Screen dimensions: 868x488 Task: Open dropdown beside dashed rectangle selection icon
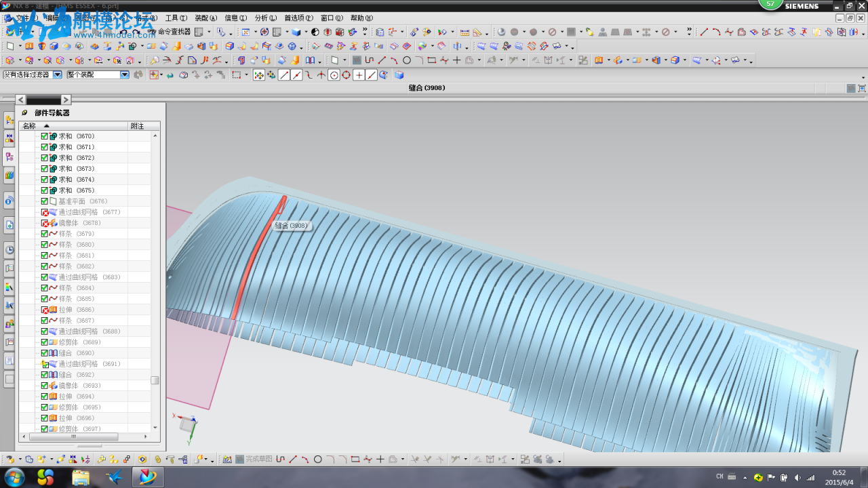246,75
